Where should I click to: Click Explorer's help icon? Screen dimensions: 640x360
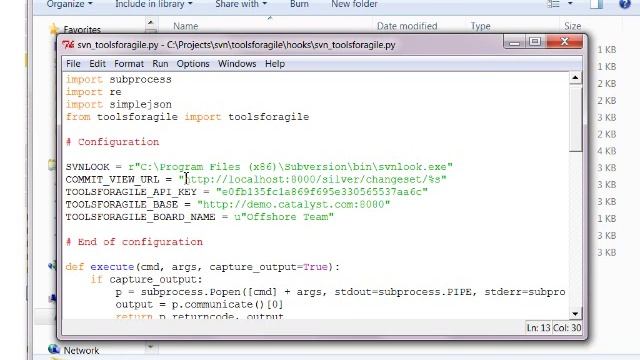click(x=625, y=4)
